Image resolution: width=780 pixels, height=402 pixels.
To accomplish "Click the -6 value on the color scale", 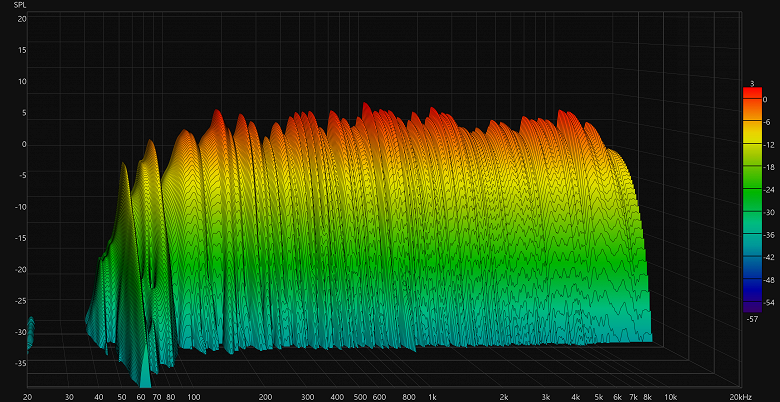I will coord(766,122).
